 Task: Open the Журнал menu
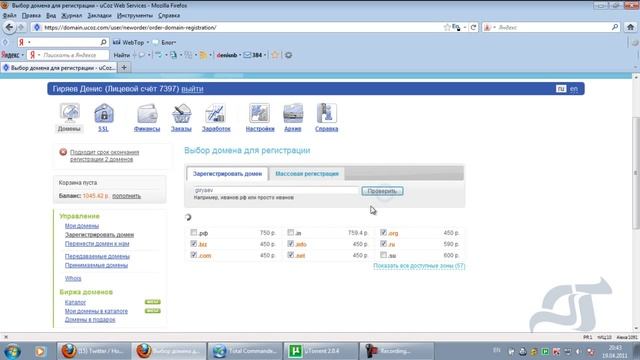(71, 16)
